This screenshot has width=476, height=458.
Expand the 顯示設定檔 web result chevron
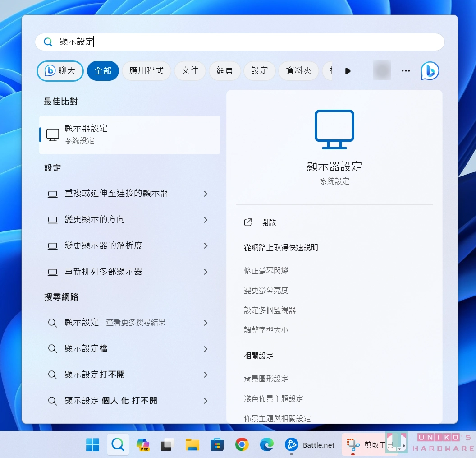point(206,349)
